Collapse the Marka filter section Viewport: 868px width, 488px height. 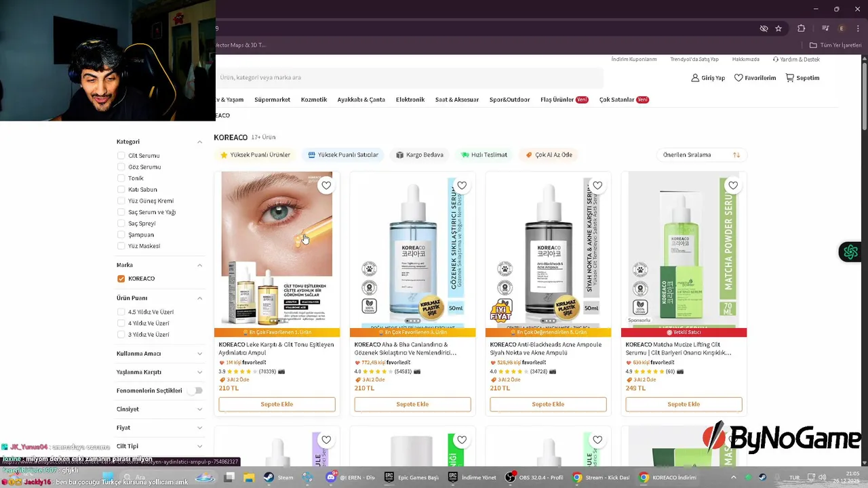(x=199, y=265)
